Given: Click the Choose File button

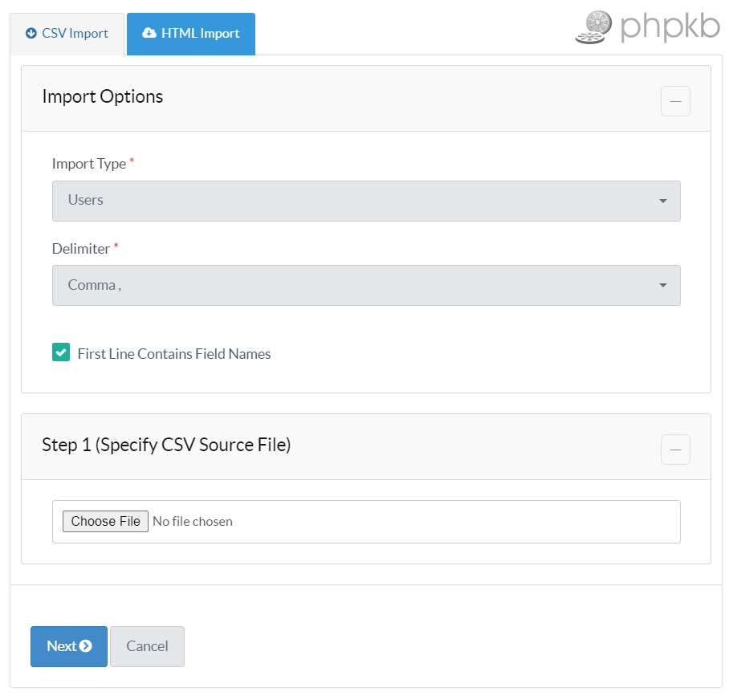Looking at the screenshot, I should click(105, 522).
